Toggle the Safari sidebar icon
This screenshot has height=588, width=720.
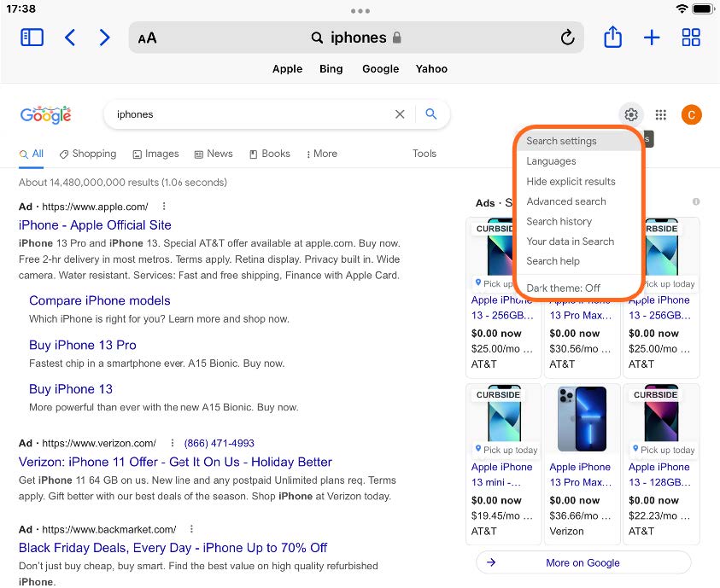click(x=32, y=38)
